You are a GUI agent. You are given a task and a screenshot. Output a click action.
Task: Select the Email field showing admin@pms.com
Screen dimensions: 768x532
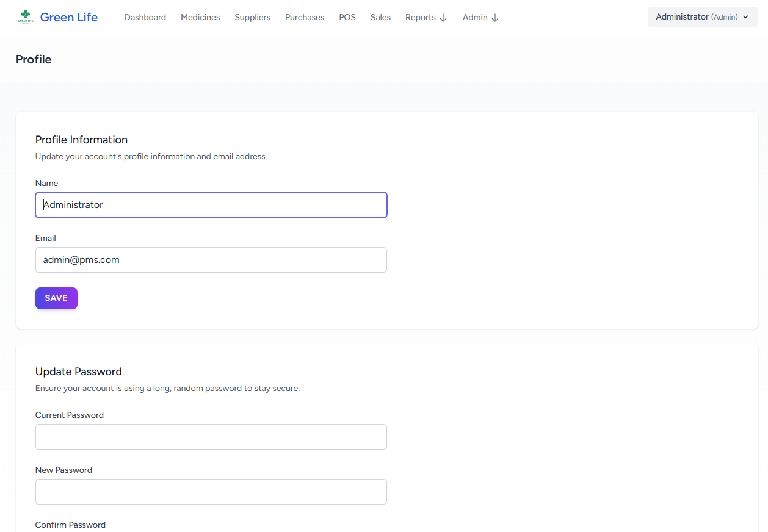(x=211, y=260)
